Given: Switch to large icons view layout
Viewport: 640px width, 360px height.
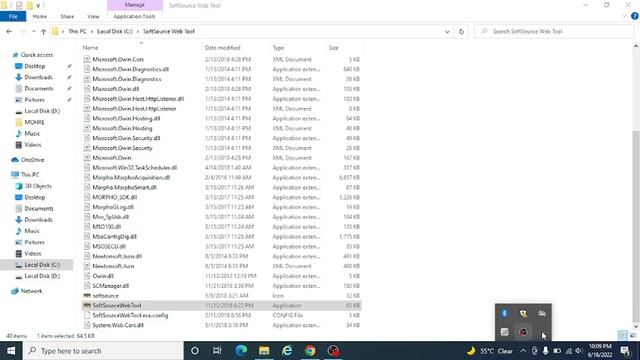Looking at the screenshot, I should click(633, 336).
